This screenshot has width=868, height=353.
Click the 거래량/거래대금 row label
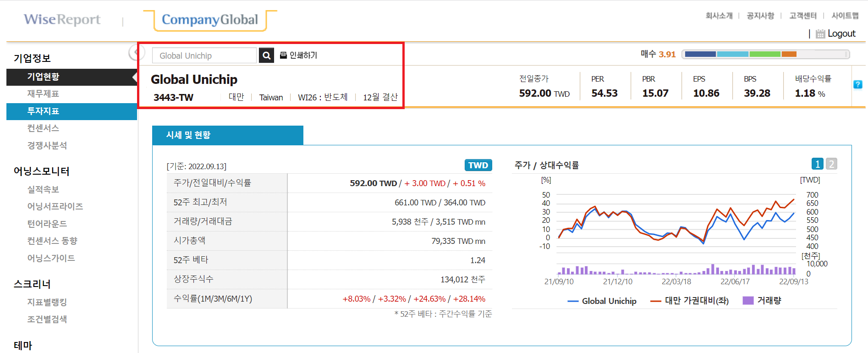[x=203, y=221]
